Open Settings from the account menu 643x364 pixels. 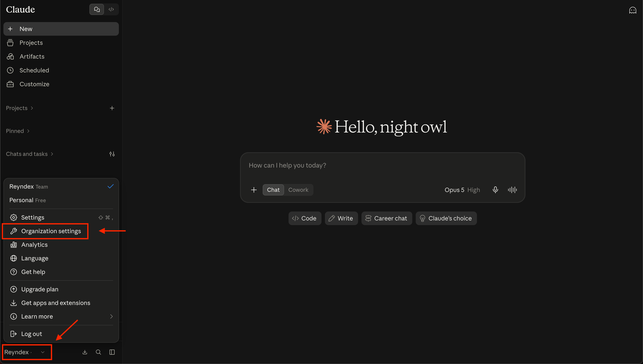coord(61,217)
